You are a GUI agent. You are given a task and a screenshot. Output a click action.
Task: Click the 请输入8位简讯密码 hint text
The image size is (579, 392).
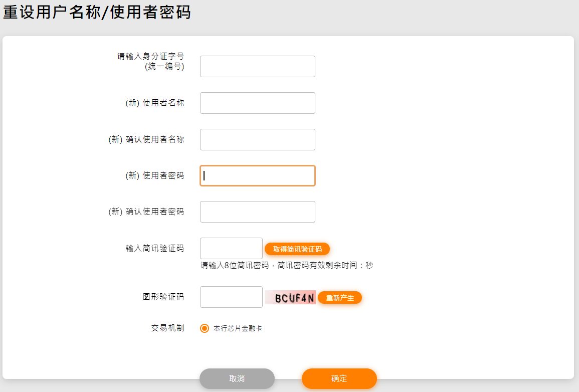287,265
